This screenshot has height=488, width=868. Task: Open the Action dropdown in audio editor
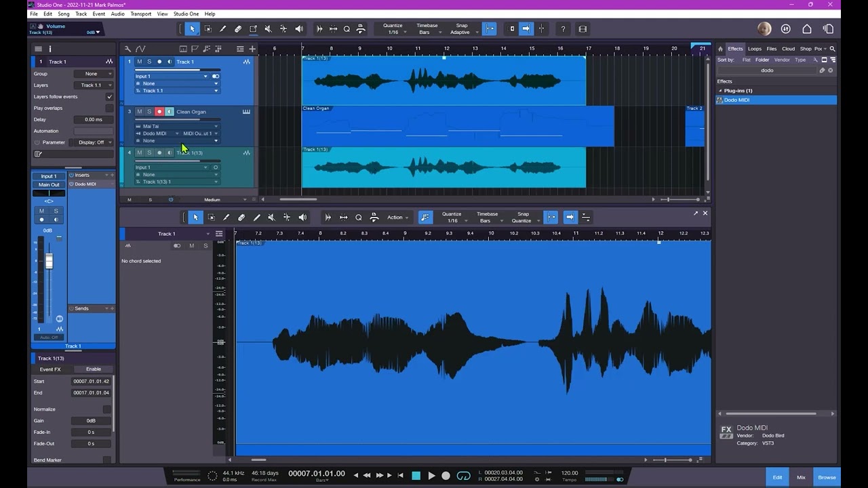point(397,218)
